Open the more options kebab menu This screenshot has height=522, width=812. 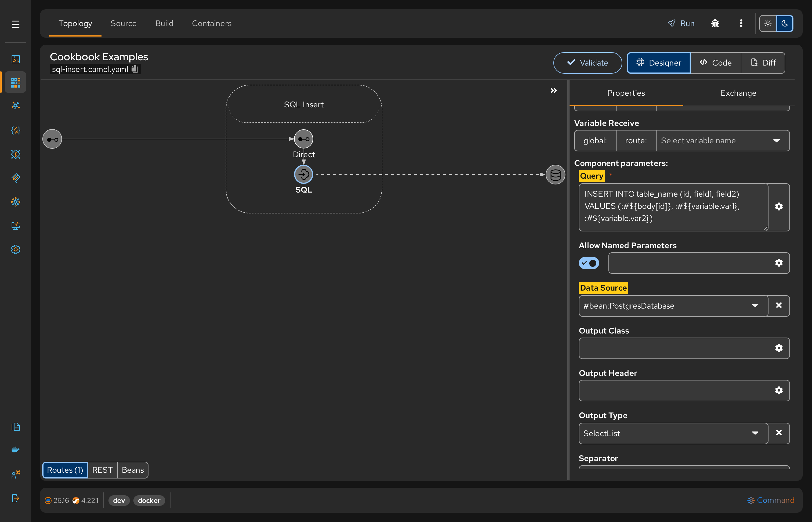(x=741, y=23)
